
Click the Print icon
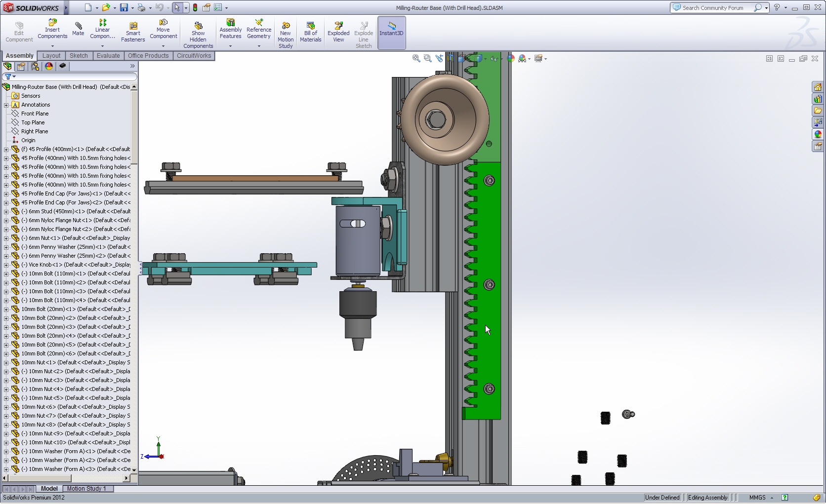point(141,7)
